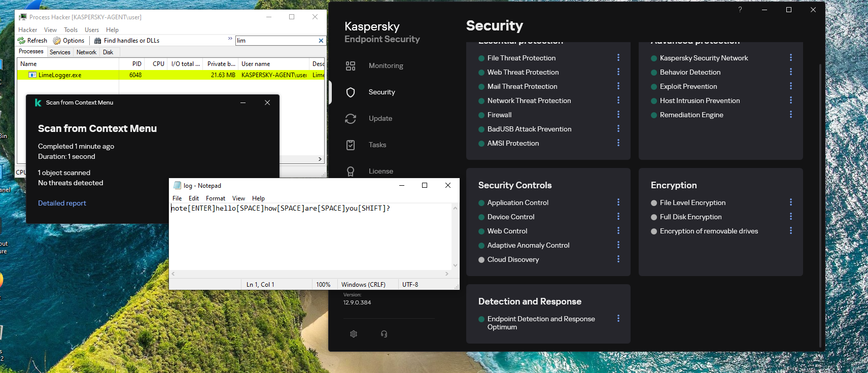Expand Process Hacker toolbar overflow chevron
The width and height of the screenshot is (868, 373).
pyautogui.click(x=230, y=39)
